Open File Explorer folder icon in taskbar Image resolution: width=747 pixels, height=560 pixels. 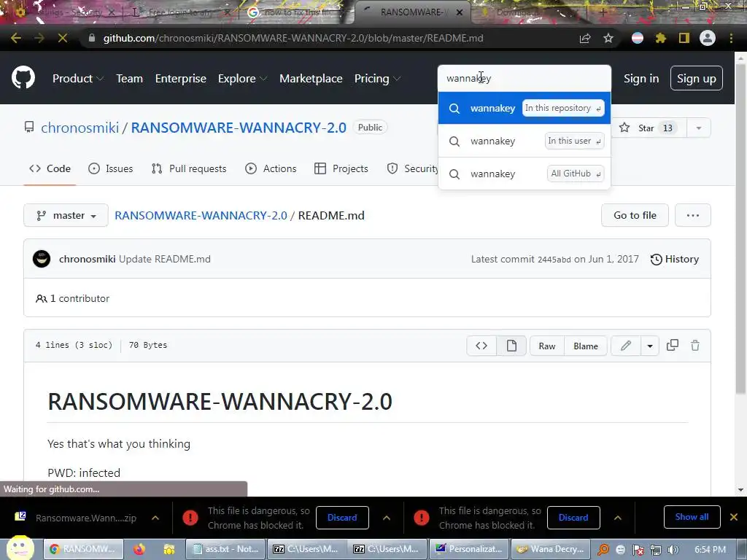[x=169, y=550]
